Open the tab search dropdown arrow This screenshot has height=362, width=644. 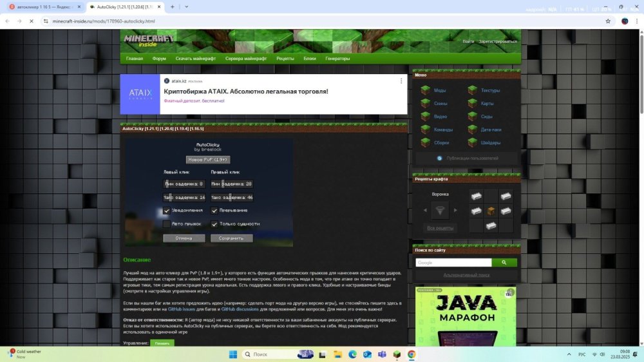(x=187, y=7)
